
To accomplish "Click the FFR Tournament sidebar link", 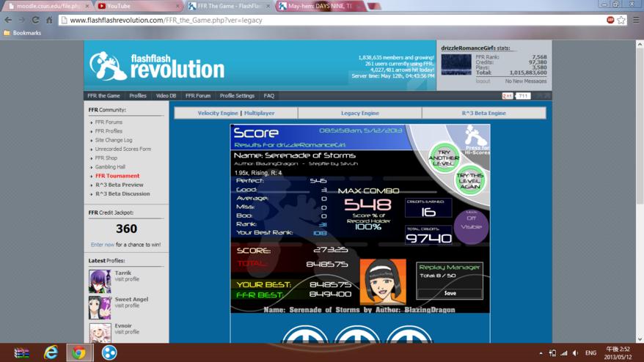I will click(117, 176).
